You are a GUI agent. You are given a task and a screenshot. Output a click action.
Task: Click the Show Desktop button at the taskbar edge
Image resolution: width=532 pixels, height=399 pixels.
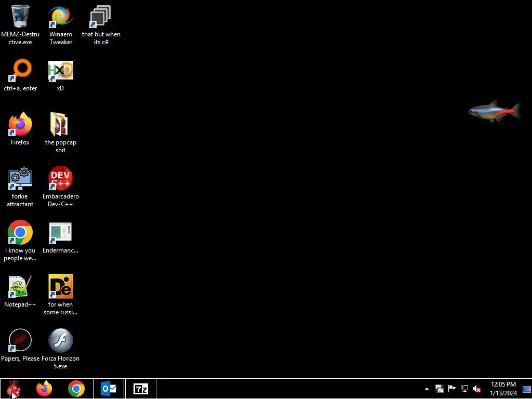point(527,389)
